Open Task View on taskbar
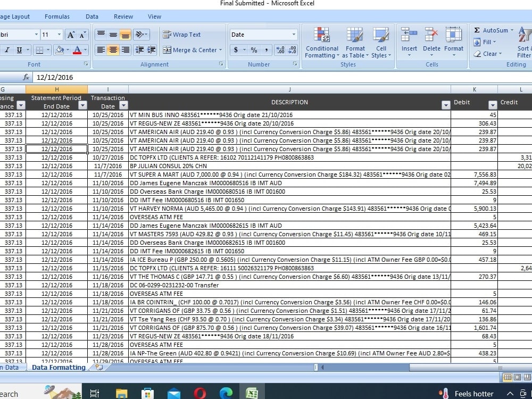This screenshot has height=399, width=532. (95, 393)
